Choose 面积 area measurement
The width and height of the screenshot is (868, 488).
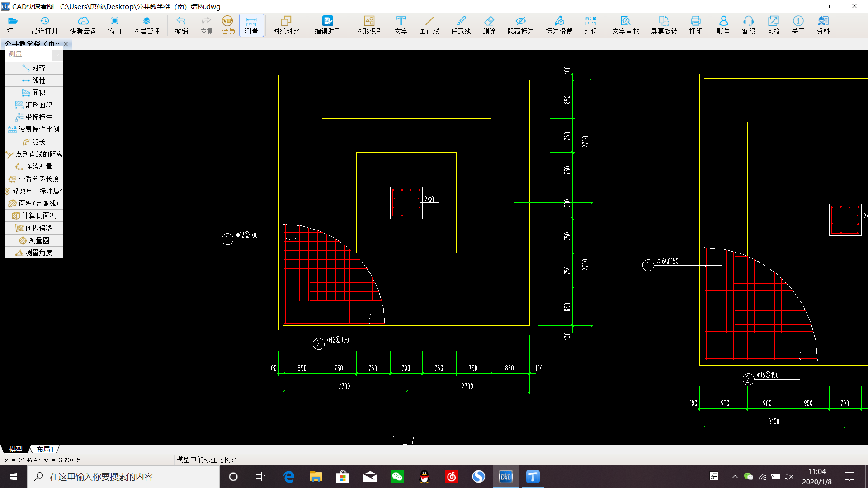(34, 93)
